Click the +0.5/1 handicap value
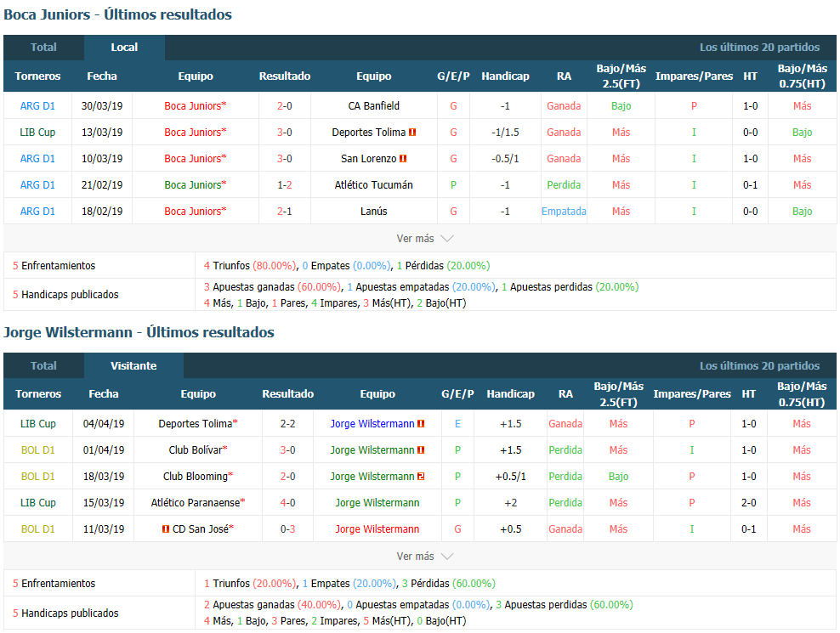The width and height of the screenshot is (840, 633). tap(510, 476)
